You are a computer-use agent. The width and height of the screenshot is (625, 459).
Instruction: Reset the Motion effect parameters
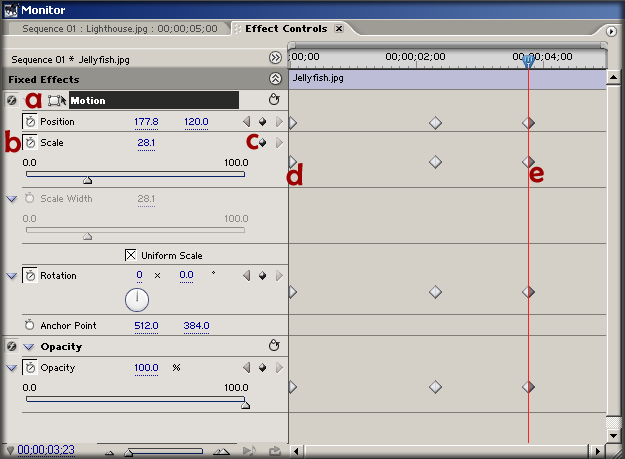(274, 100)
